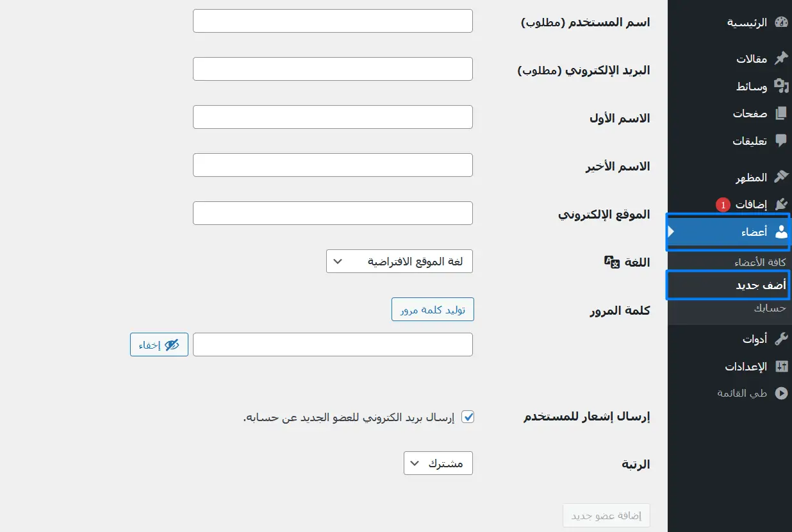Click the Comments bubble icon (تعليقات)
Viewport: 792px width, 532px height.
click(780, 141)
